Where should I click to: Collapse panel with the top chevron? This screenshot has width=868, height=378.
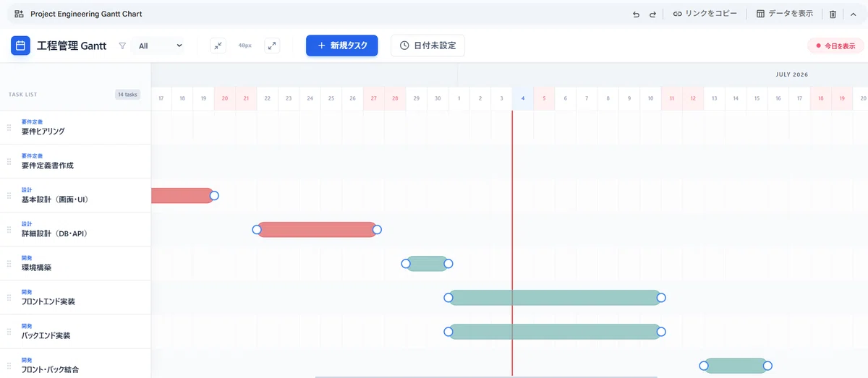click(x=854, y=14)
